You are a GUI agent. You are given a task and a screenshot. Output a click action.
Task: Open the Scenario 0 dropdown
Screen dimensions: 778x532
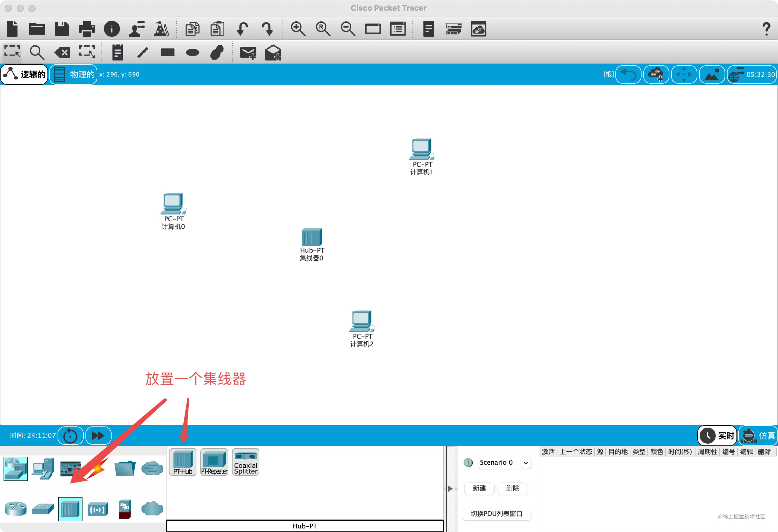click(x=504, y=462)
